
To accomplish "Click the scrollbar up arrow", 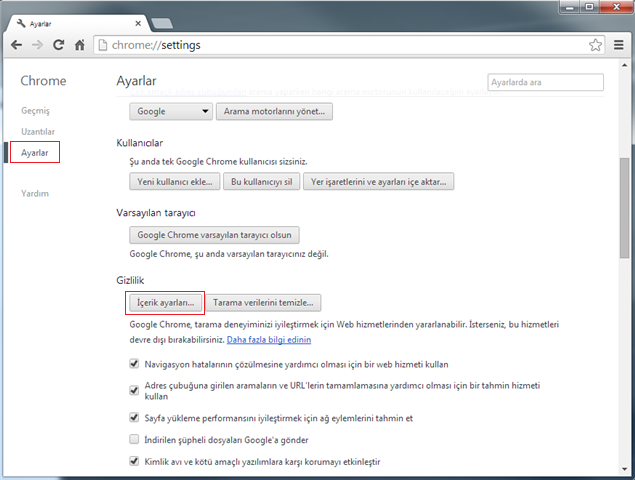I will coord(624,65).
